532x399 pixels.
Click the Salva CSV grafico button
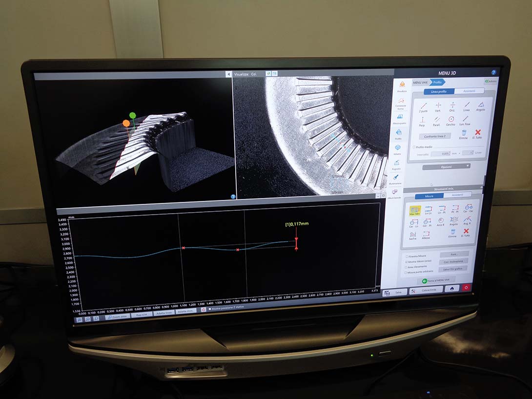coord(452,269)
